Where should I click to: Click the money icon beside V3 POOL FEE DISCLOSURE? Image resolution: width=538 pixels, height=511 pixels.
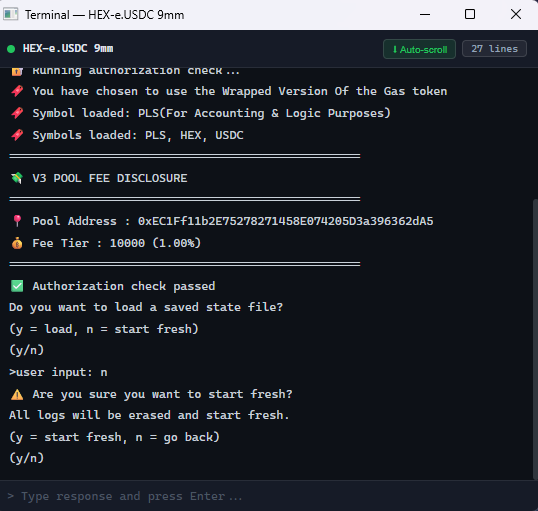(x=17, y=178)
